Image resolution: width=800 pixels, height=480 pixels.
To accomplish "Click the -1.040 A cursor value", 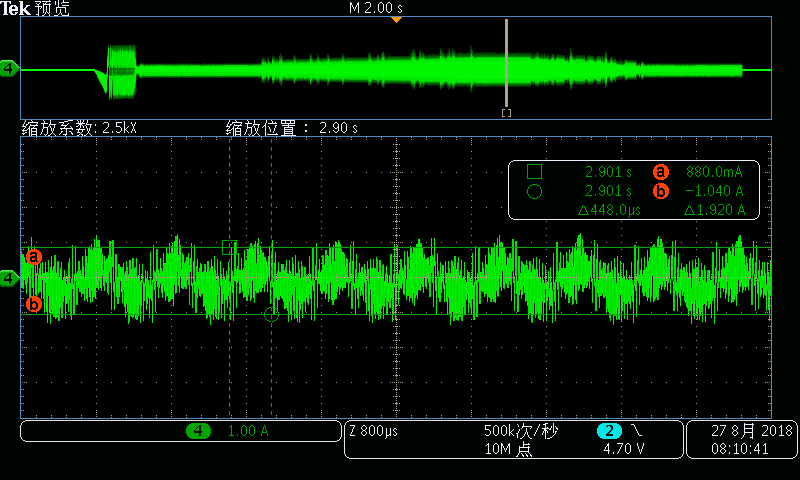I will click(x=714, y=191).
